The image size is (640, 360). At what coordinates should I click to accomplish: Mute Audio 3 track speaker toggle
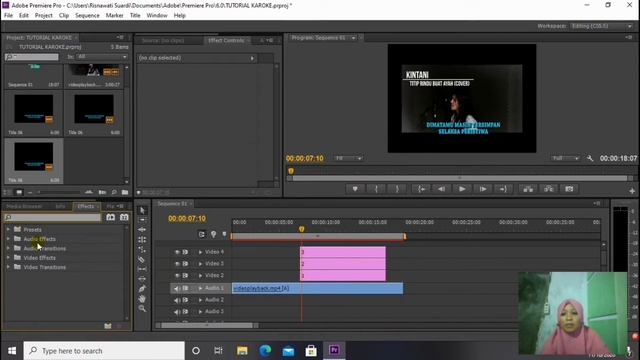[x=177, y=312]
